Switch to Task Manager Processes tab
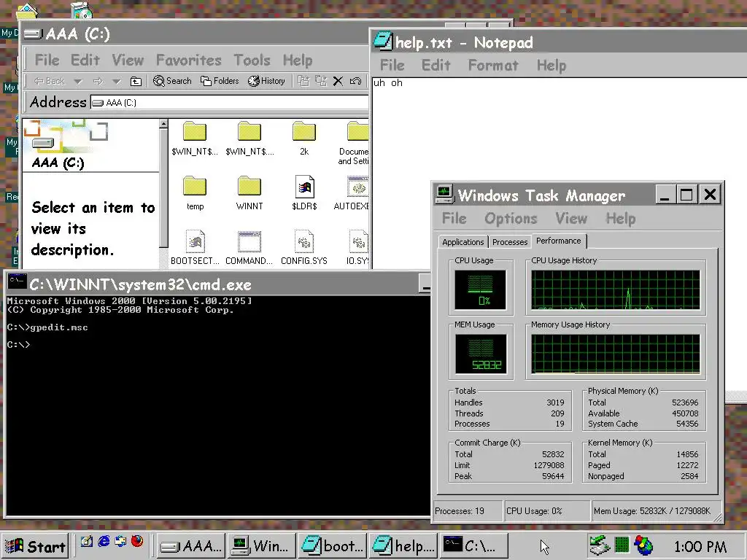Image resolution: width=747 pixels, height=560 pixels. (x=510, y=242)
